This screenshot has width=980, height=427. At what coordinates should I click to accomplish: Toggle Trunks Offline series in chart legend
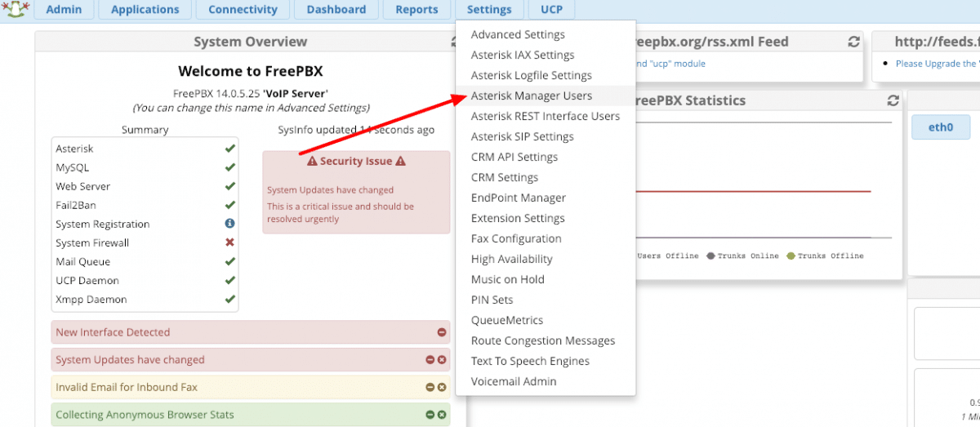825,256
